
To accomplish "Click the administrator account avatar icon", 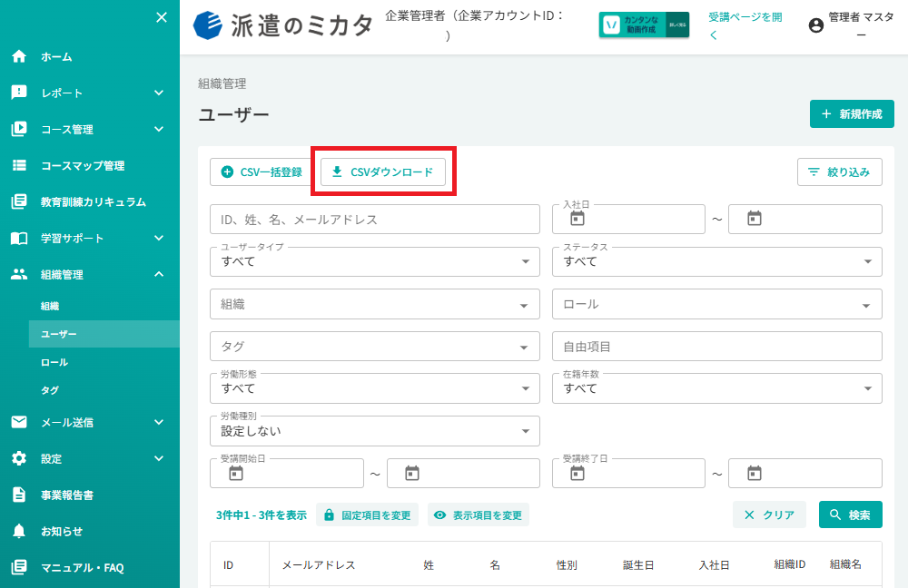I will (x=816, y=25).
